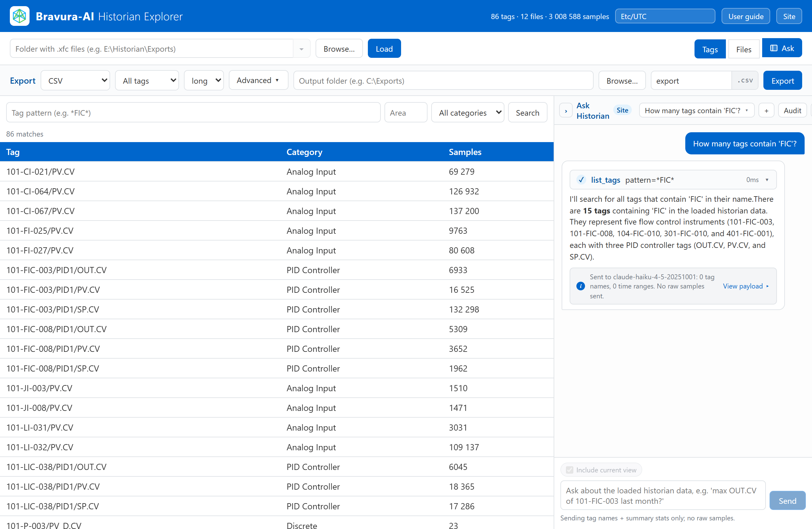Open the conversation selector 'How many tags contain FIC?'
Screen dimensions: 812x529
(x=696, y=110)
